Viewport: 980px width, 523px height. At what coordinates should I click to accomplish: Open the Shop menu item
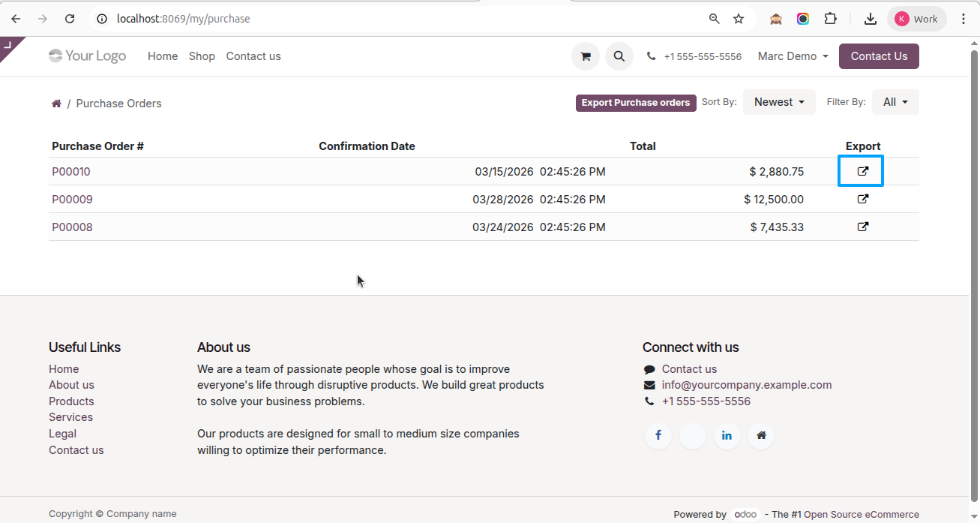(202, 56)
